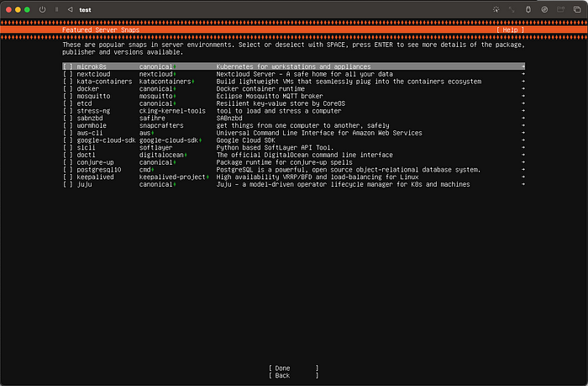Pause the virtual machine
588x386 pixels.
coord(56,9)
